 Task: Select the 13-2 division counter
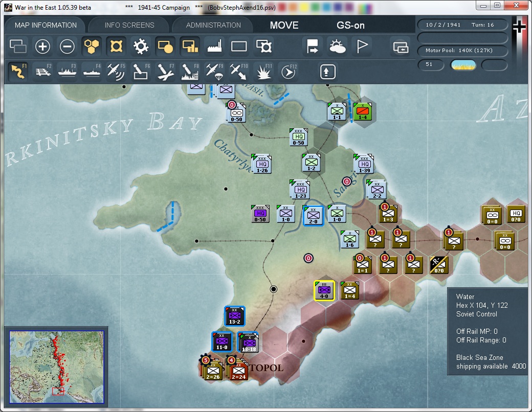(x=234, y=316)
